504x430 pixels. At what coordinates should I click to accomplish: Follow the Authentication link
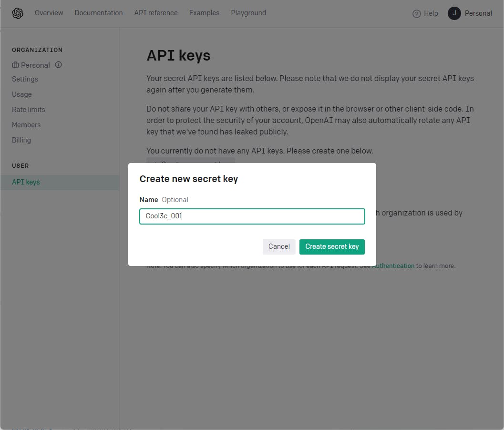pos(393,266)
